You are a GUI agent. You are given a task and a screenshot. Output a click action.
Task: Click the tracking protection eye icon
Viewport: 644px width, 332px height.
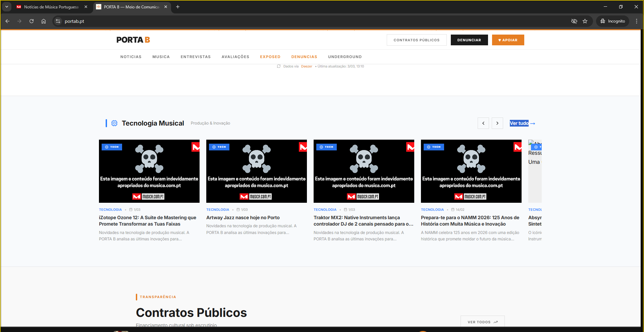tap(574, 21)
